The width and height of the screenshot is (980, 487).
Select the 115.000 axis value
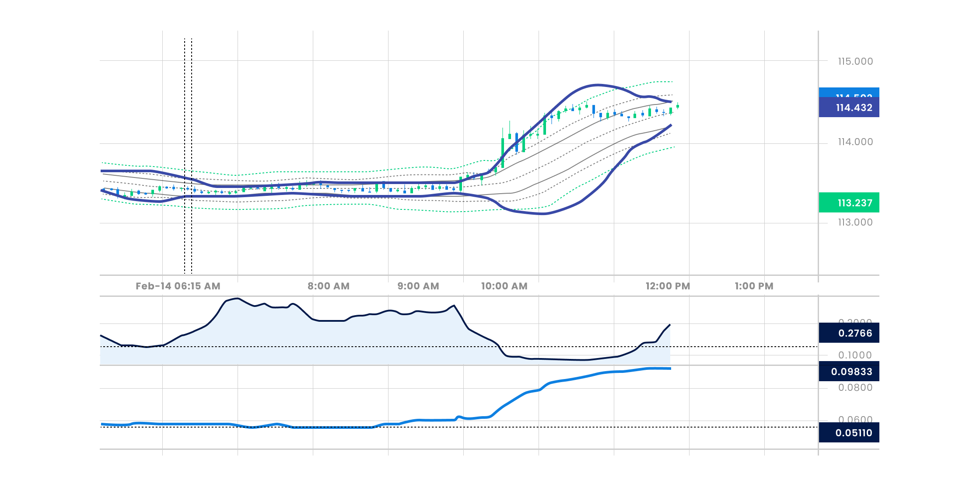click(x=855, y=62)
